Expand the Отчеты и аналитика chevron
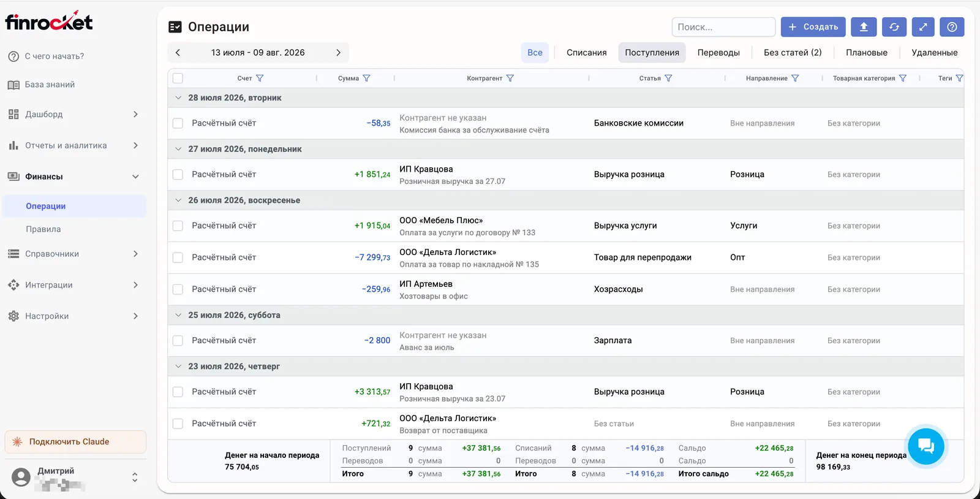Image resolution: width=980 pixels, height=499 pixels. pyautogui.click(x=135, y=145)
